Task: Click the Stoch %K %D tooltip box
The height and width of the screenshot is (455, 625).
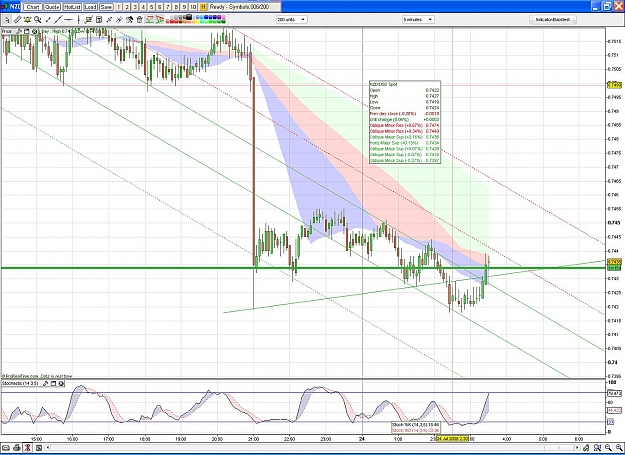Action: 416,428
